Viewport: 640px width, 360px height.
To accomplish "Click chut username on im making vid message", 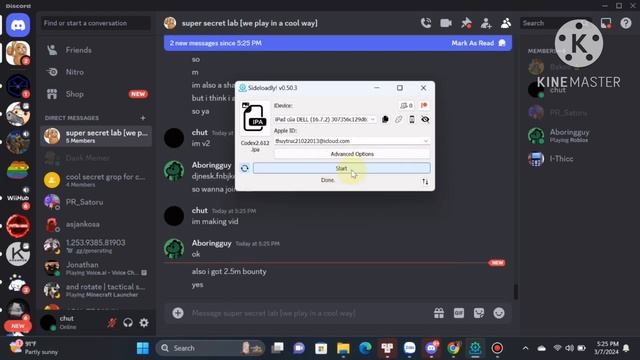I will click(x=200, y=210).
